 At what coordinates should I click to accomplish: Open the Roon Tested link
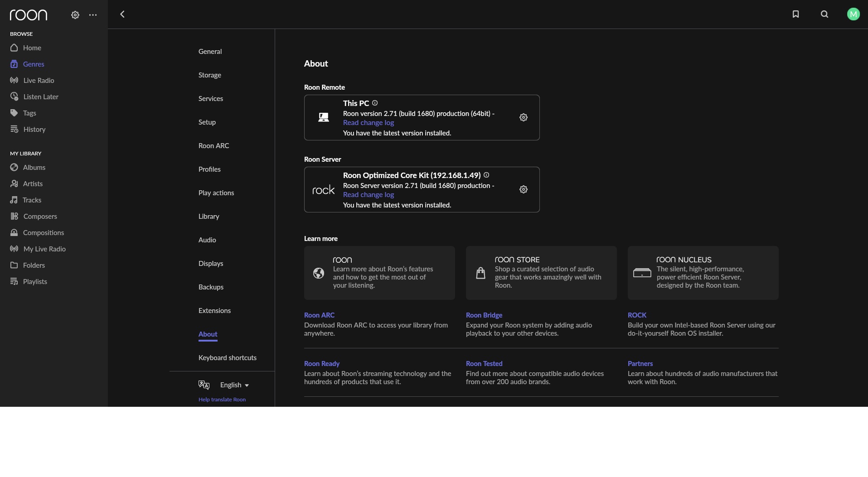coord(484,364)
